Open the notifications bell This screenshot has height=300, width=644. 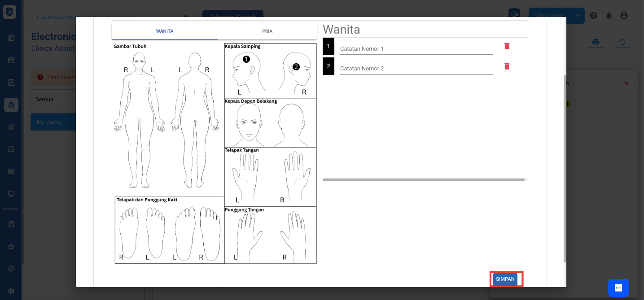coord(609,16)
